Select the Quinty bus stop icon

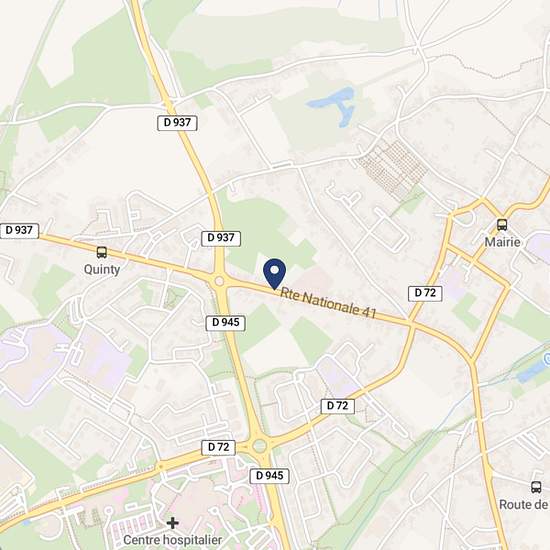[102, 252]
